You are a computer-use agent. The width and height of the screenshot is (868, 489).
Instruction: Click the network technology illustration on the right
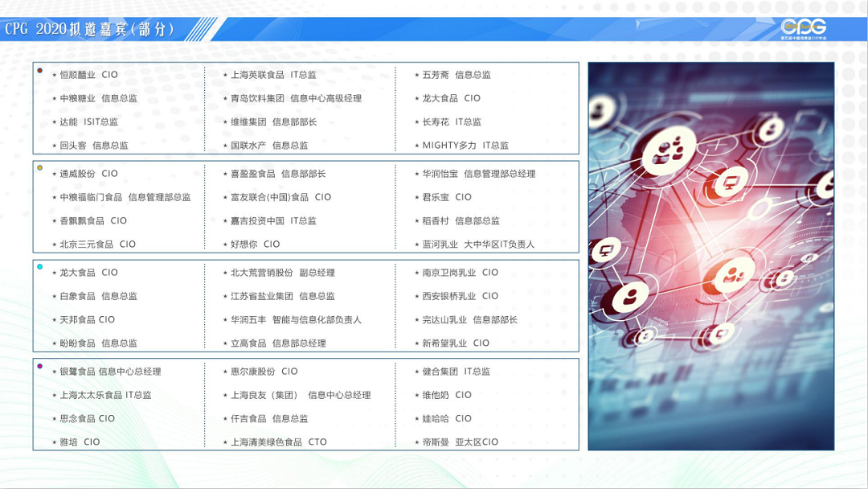tap(710, 256)
